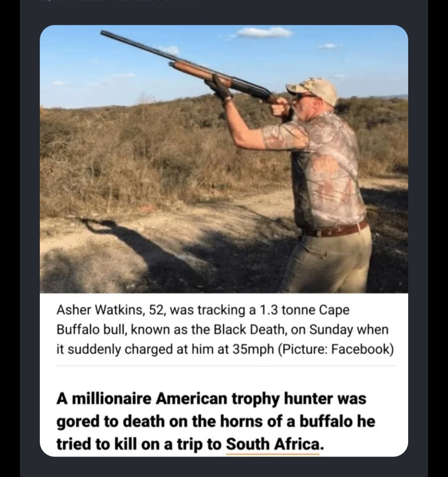Click the thin divider line below the caption
This screenshot has width=448, height=477.
226,366
